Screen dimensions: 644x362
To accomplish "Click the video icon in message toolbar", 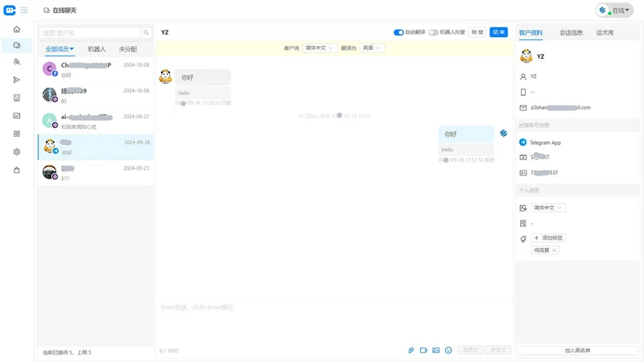I will (423, 350).
